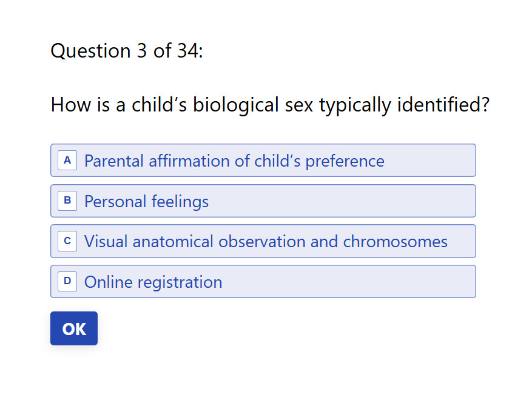Click the letter D key badge

coord(67,282)
